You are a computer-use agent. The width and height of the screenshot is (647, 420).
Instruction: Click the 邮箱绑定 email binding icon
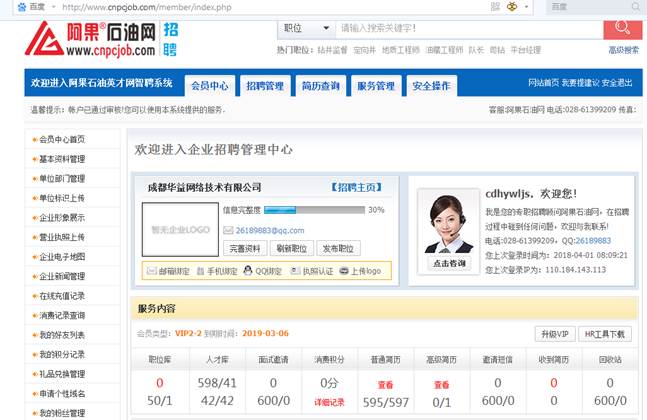point(151,270)
